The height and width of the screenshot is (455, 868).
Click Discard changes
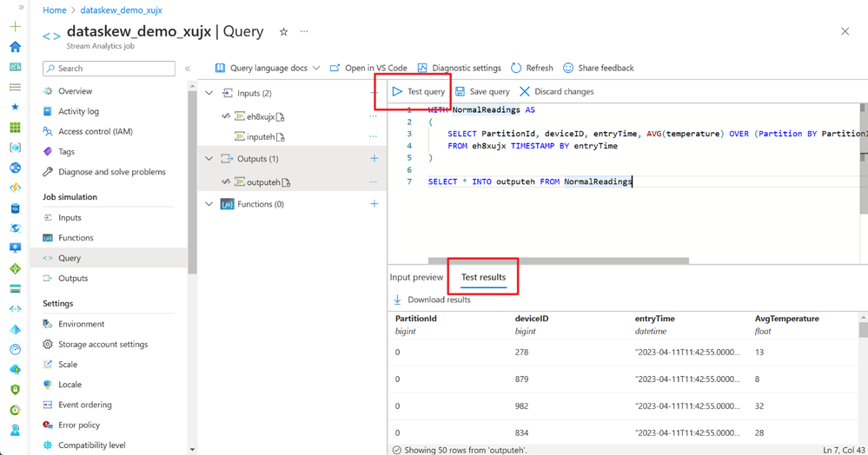tap(556, 91)
